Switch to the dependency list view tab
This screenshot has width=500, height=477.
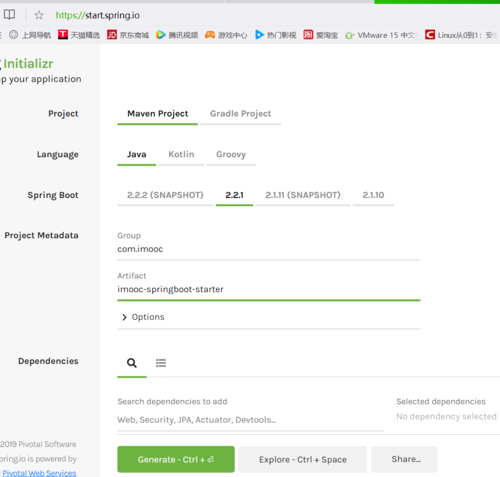161,363
